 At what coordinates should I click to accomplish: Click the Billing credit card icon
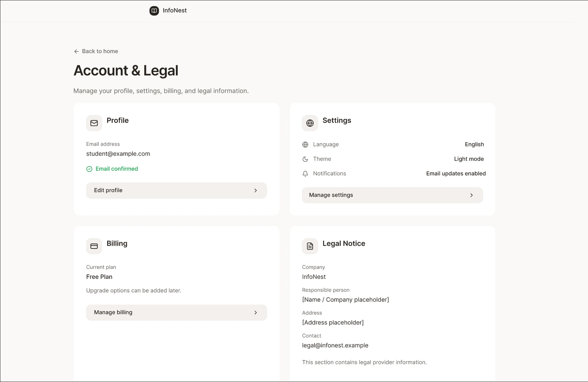(x=94, y=246)
